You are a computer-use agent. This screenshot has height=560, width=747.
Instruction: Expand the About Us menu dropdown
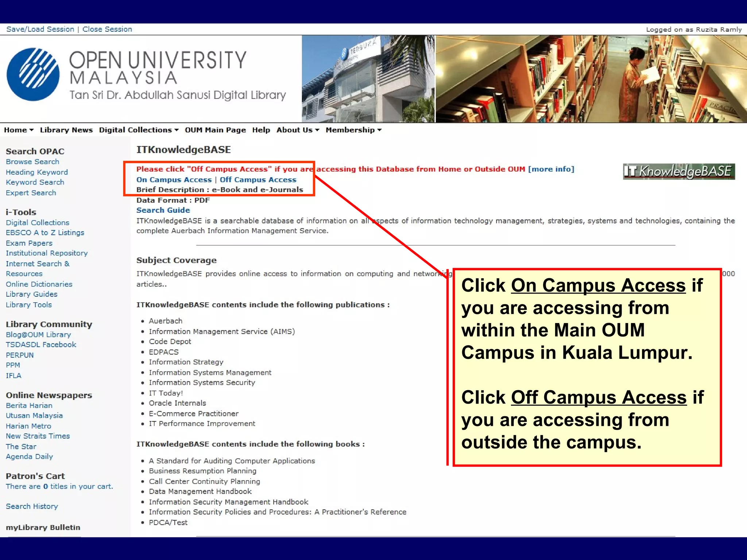(x=298, y=130)
